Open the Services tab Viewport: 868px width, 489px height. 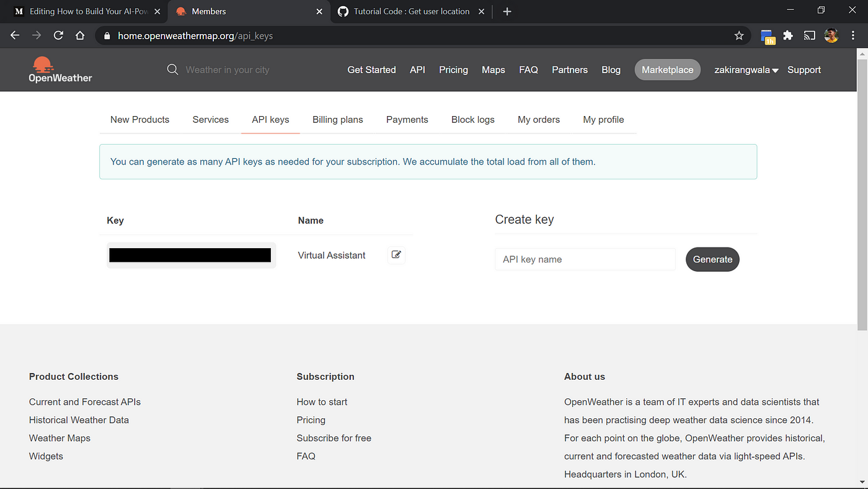tap(211, 119)
